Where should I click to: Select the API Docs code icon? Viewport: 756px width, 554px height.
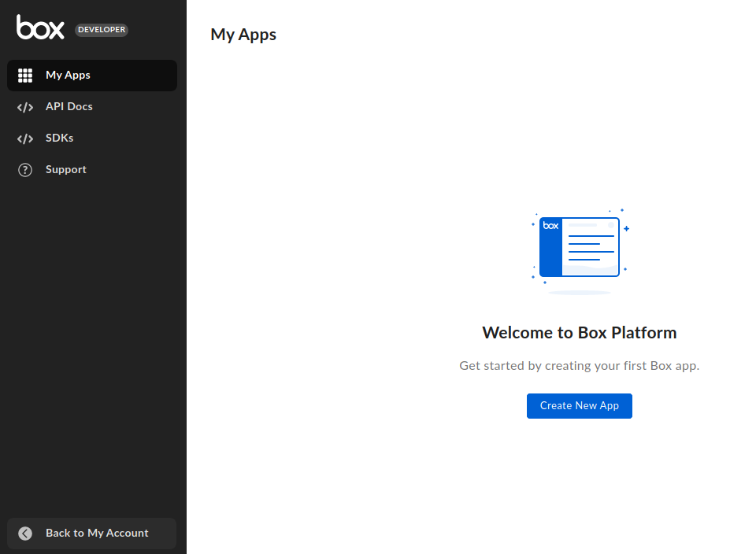[24, 106]
